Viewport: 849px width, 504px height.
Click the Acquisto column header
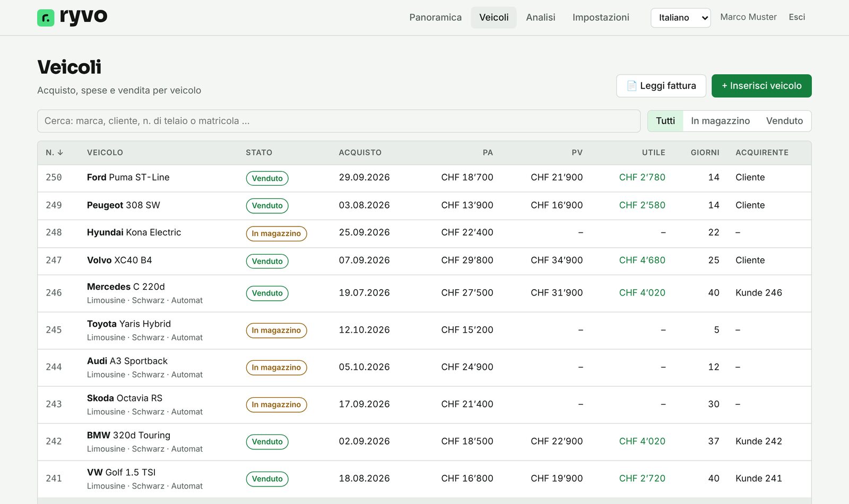(360, 152)
